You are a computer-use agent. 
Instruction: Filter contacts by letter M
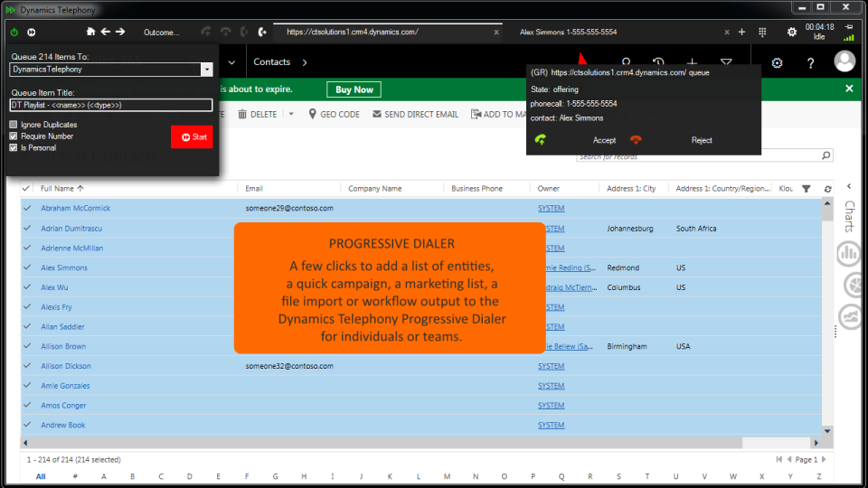(447, 476)
